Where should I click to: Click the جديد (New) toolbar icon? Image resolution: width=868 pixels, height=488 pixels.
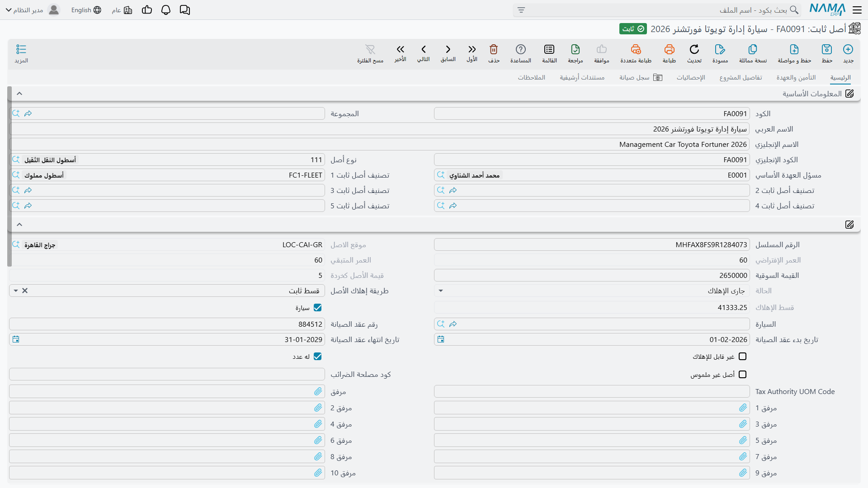pyautogui.click(x=848, y=49)
